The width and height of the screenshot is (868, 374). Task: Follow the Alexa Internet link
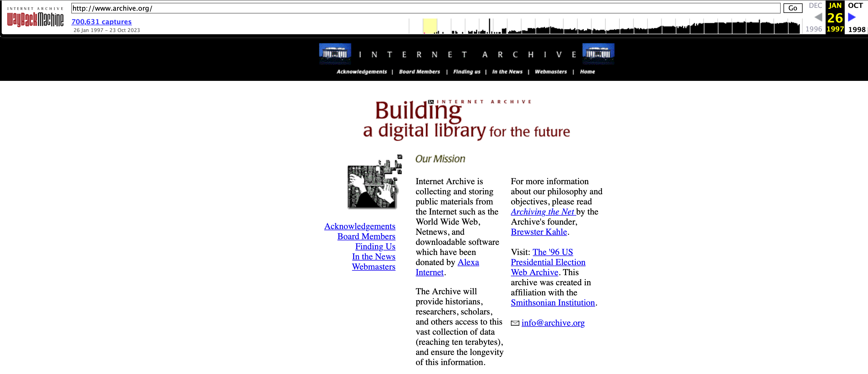468,263
